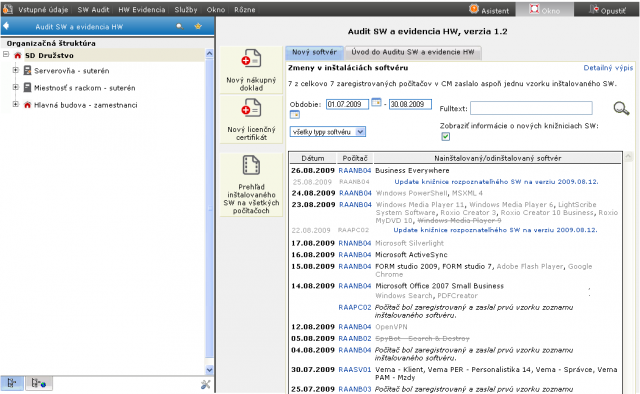Expand Hlavná budova - zamestnanci node
The height and width of the screenshot is (394, 640).
click(x=16, y=104)
